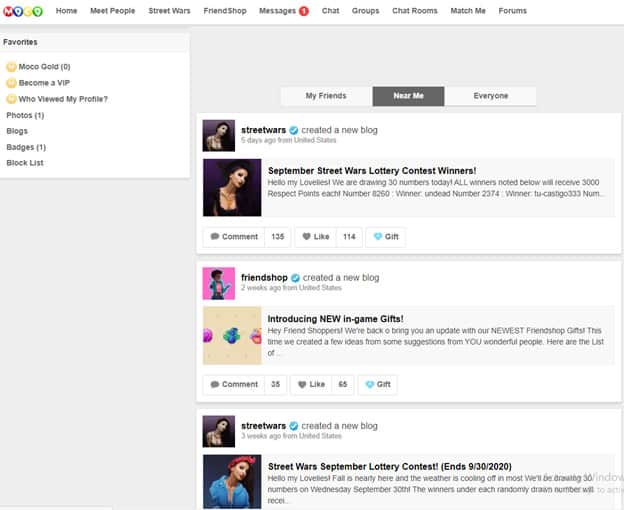Open Messages in the nav bar

coord(277,11)
